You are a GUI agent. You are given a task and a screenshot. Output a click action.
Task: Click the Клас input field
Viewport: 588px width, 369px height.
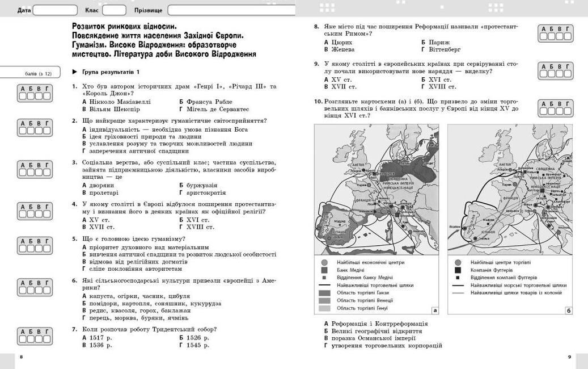pos(114,10)
